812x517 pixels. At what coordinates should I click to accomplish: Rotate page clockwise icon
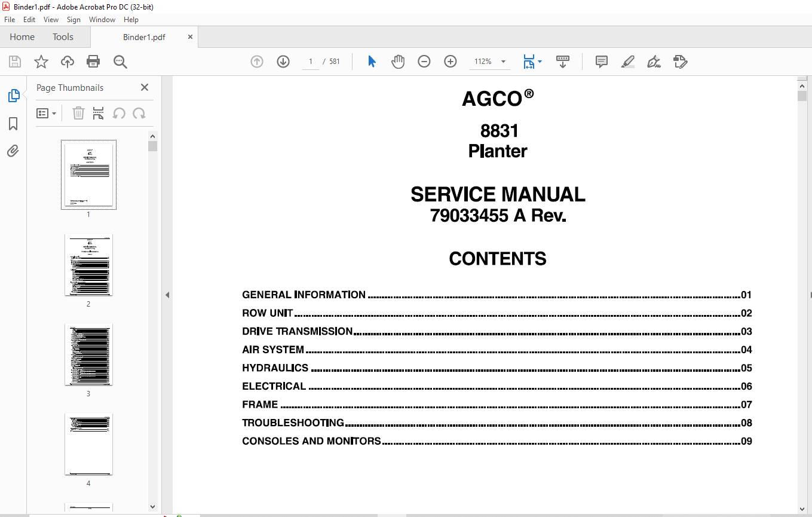[x=139, y=114]
